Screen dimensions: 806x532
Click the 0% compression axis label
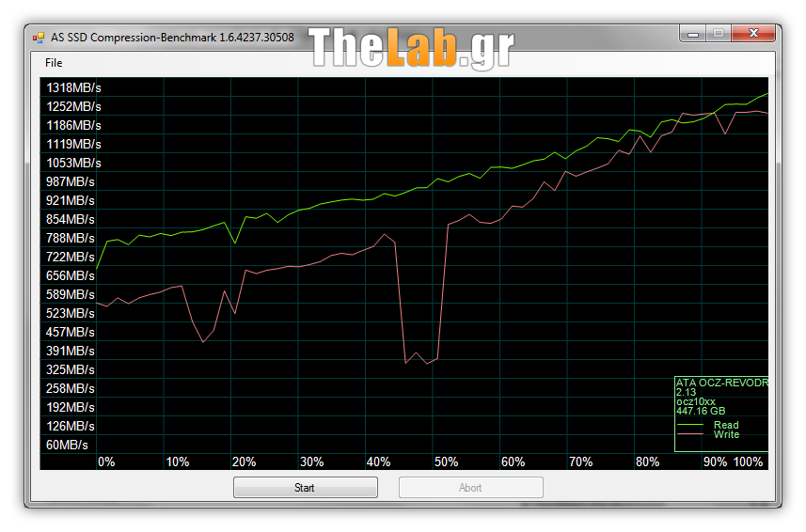point(106,462)
